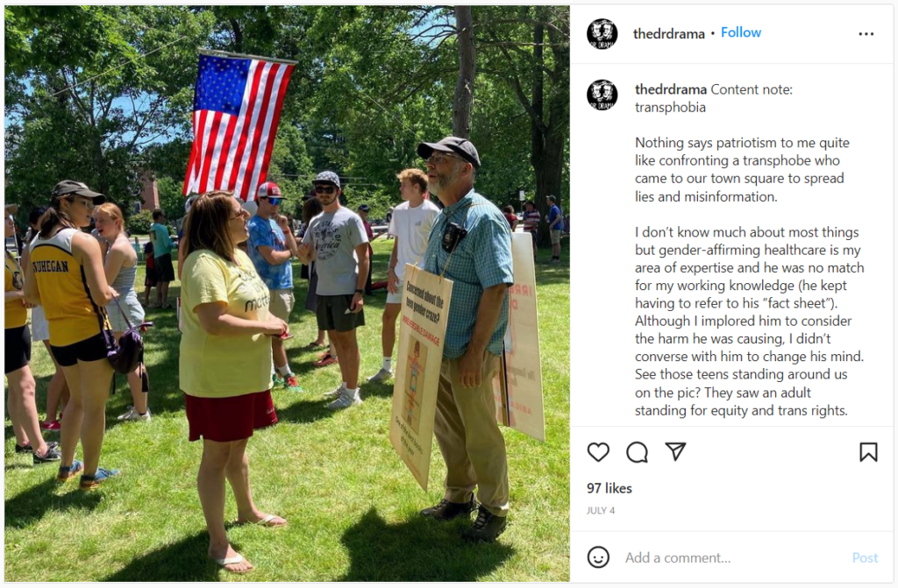Share post via paper plane icon
The image size is (898, 588).
pyautogui.click(x=676, y=452)
